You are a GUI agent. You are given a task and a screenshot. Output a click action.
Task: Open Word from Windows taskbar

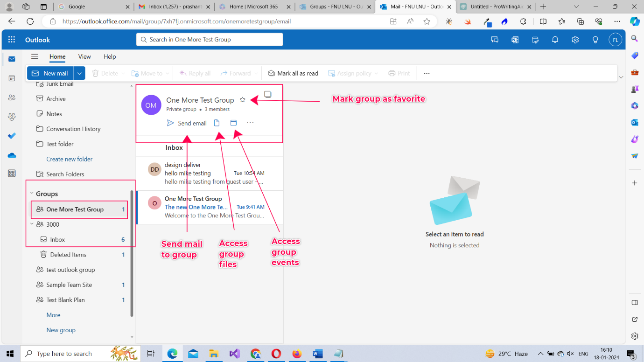pos(318,354)
